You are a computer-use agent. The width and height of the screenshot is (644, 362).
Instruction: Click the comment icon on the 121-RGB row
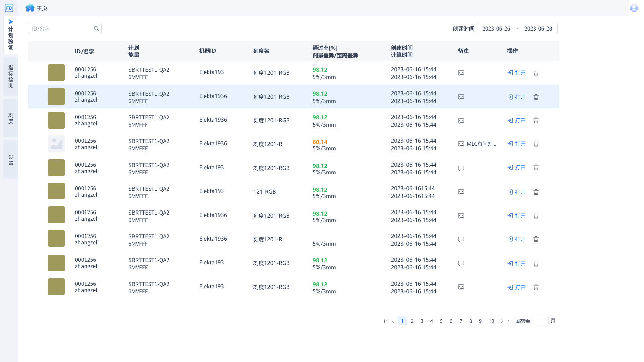pyautogui.click(x=461, y=192)
